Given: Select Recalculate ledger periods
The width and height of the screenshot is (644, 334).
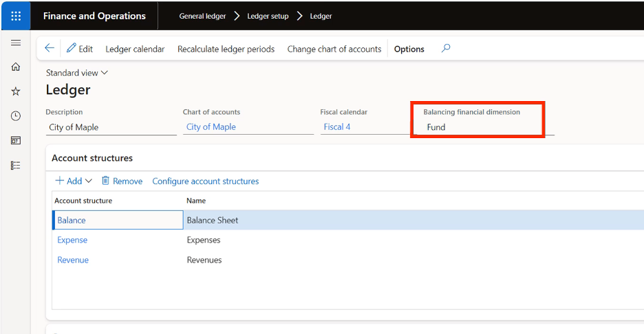Looking at the screenshot, I should pos(226,49).
